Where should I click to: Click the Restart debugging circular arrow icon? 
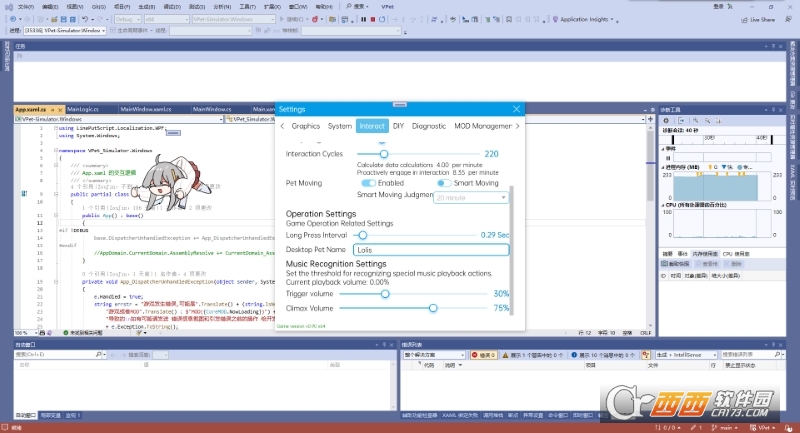click(382, 19)
